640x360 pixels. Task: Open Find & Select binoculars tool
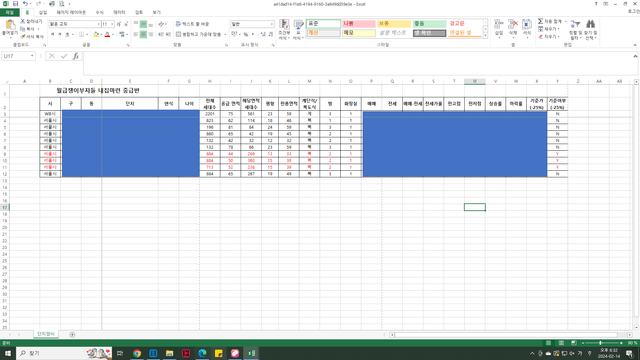pyautogui.click(x=590, y=29)
